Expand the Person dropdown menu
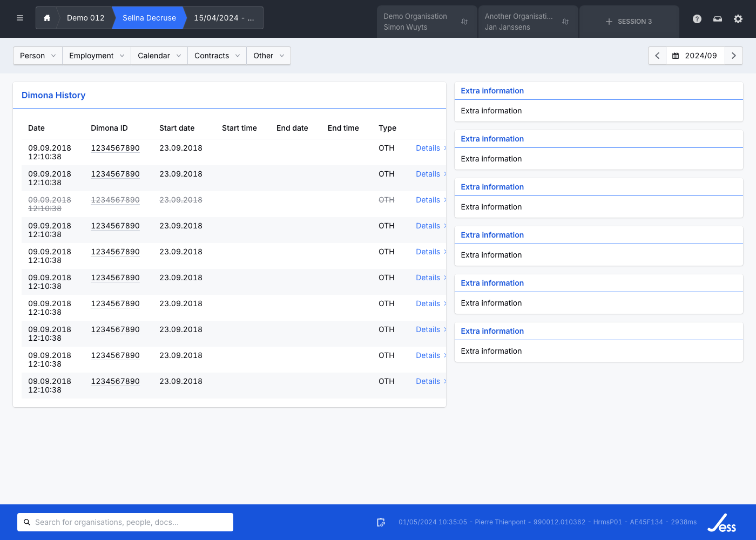 click(x=38, y=56)
